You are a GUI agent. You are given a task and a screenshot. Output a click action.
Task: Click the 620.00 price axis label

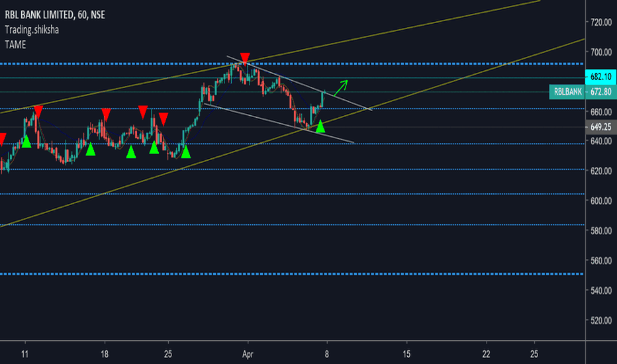[601, 171]
